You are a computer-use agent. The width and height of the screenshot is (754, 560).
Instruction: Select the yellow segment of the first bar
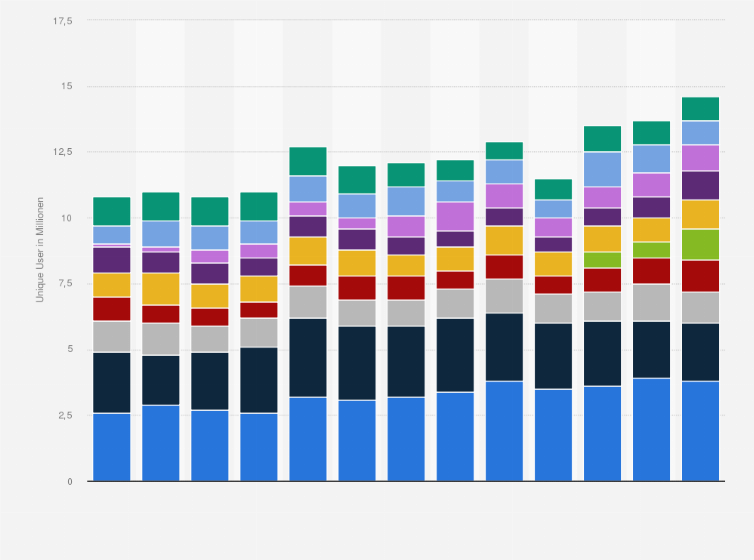pos(112,285)
